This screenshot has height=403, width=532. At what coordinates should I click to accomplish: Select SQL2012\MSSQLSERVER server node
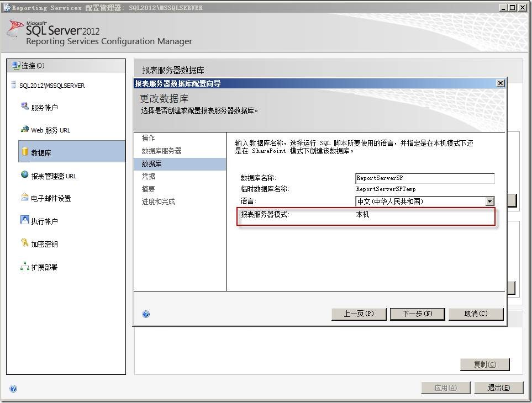(52, 86)
